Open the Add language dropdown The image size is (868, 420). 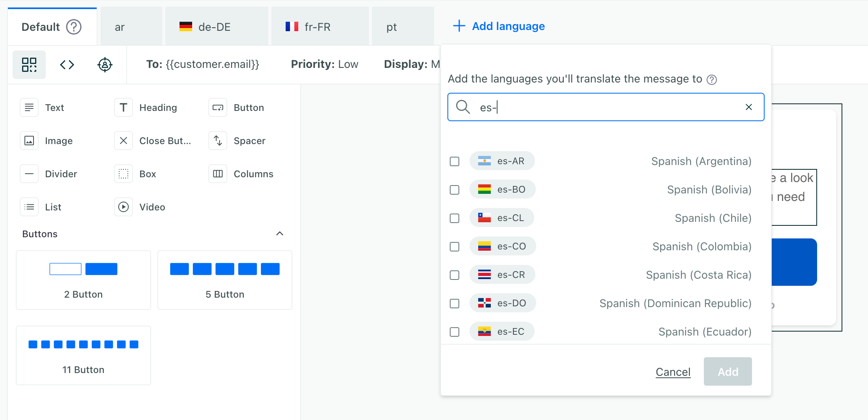[x=499, y=26]
